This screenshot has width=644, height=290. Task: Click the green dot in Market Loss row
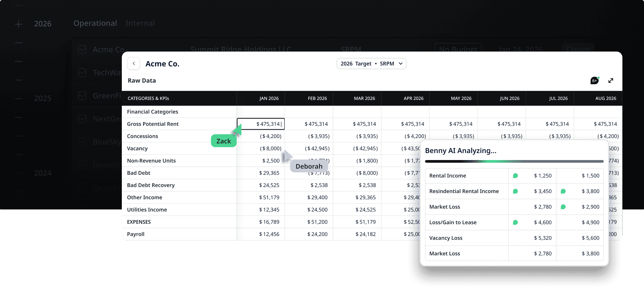click(x=563, y=207)
